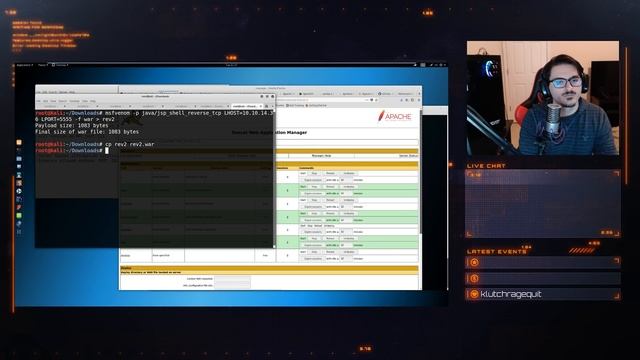Screen dimensions: 640x360
Task: Click the Deploy section header on the Tomcat page
Action: tap(269, 268)
